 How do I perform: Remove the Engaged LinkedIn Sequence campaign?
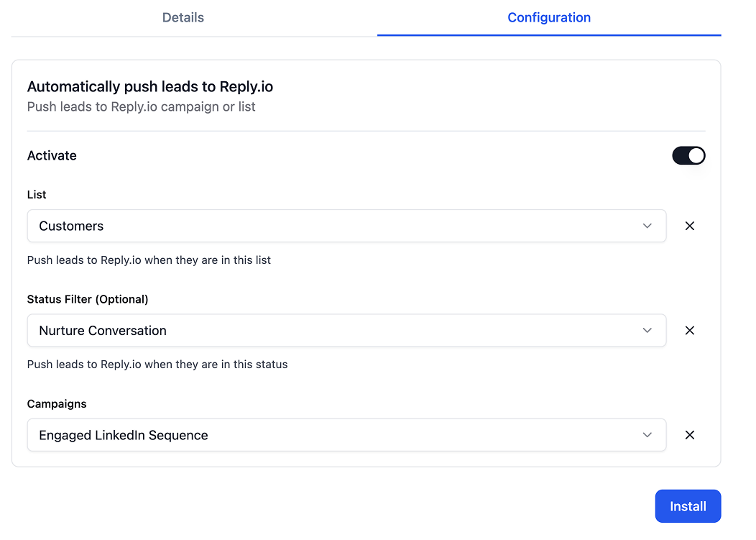[689, 435]
